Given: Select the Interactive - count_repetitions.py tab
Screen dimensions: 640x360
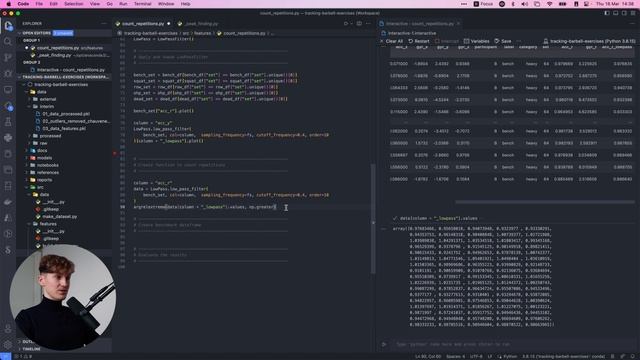Looking at the screenshot, I should tap(420, 24).
